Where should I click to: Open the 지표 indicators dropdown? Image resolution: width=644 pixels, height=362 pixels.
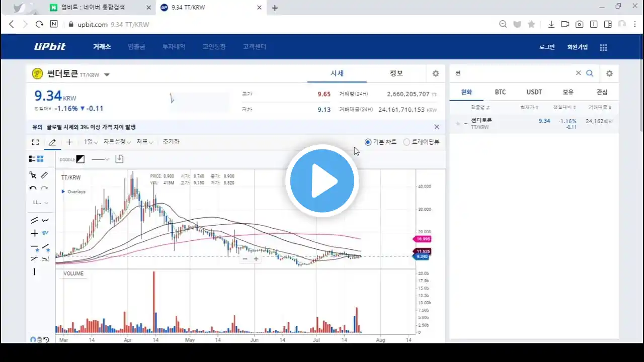(x=145, y=142)
